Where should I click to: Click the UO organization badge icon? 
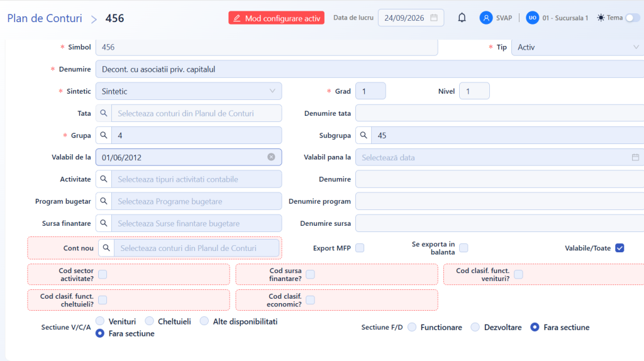pyautogui.click(x=532, y=18)
